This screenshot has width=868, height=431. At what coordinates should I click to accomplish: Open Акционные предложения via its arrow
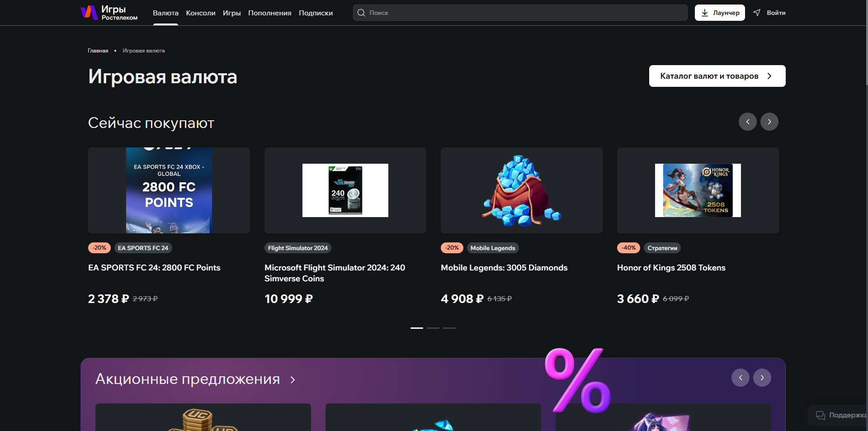click(292, 379)
